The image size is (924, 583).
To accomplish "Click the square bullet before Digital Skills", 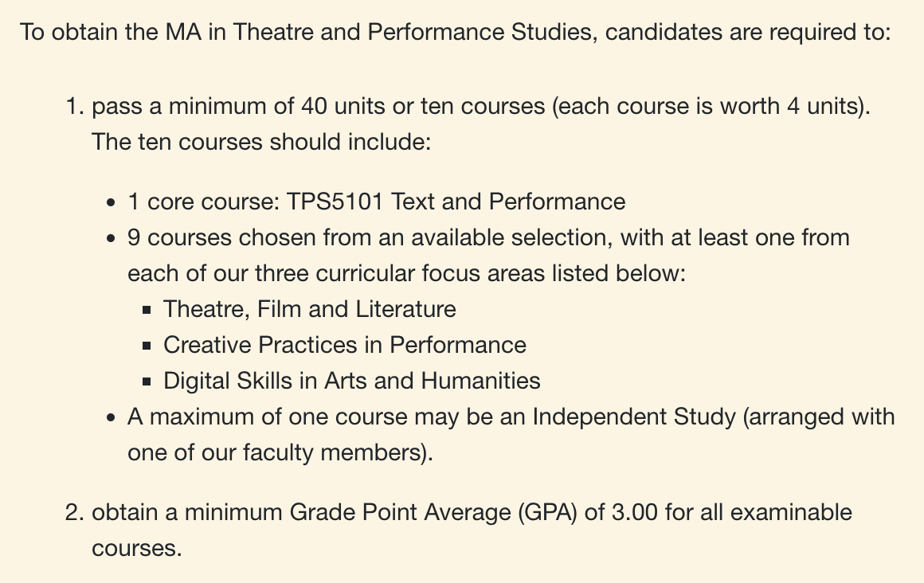I will [147, 381].
